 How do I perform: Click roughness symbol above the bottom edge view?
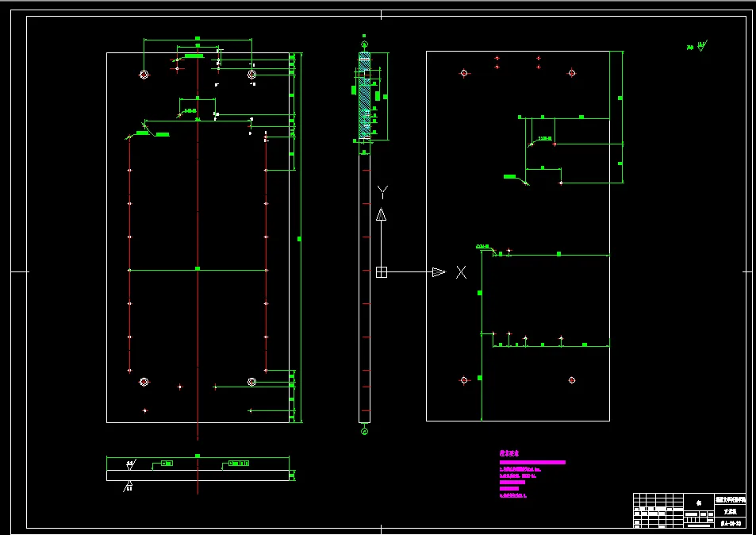click(x=131, y=464)
